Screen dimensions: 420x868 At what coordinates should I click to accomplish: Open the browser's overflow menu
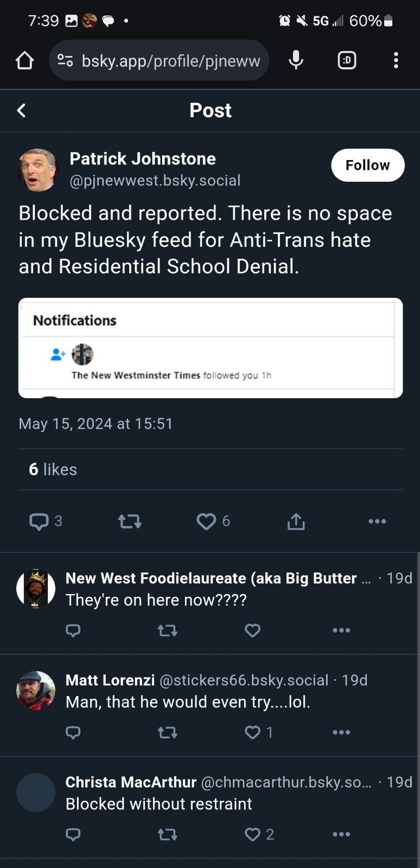(x=396, y=60)
